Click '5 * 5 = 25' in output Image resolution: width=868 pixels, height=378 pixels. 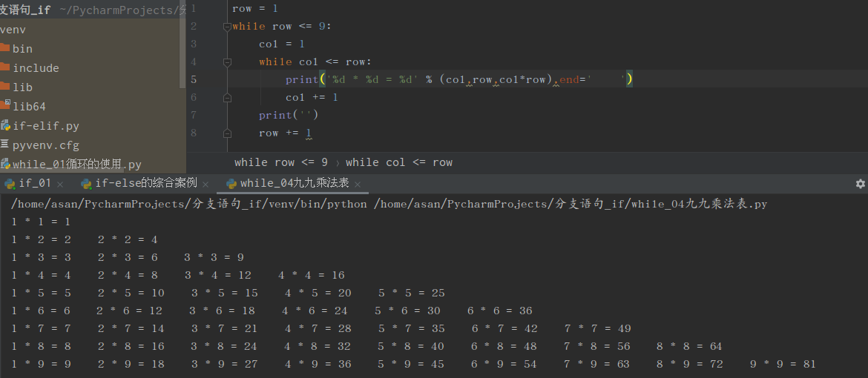point(412,293)
